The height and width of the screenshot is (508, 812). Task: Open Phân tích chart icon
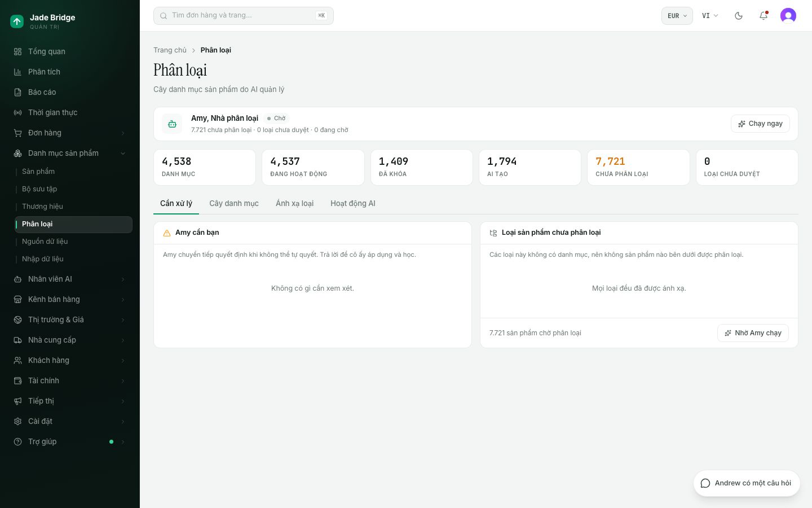pyautogui.click(x=17, y=72)
